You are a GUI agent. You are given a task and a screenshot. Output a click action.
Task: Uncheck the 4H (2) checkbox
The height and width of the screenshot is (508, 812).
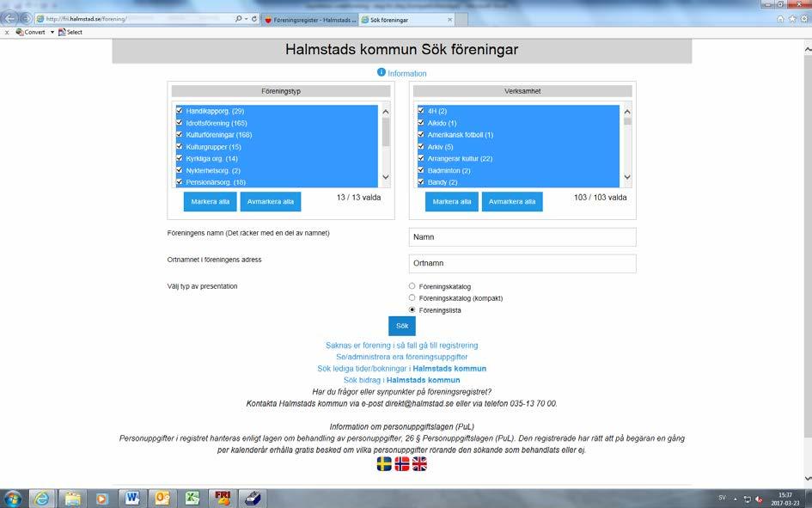pyautogui.click(x=421, y=110)
